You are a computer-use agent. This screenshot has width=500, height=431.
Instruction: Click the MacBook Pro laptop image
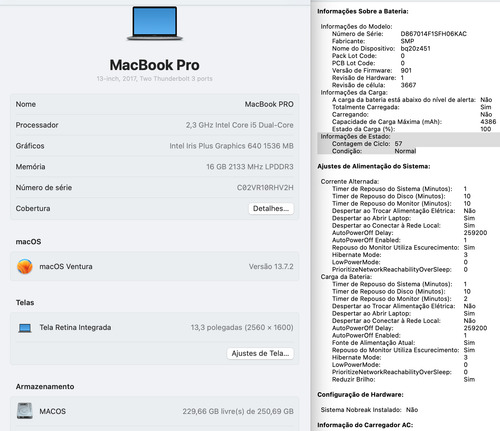click(155, 23)
